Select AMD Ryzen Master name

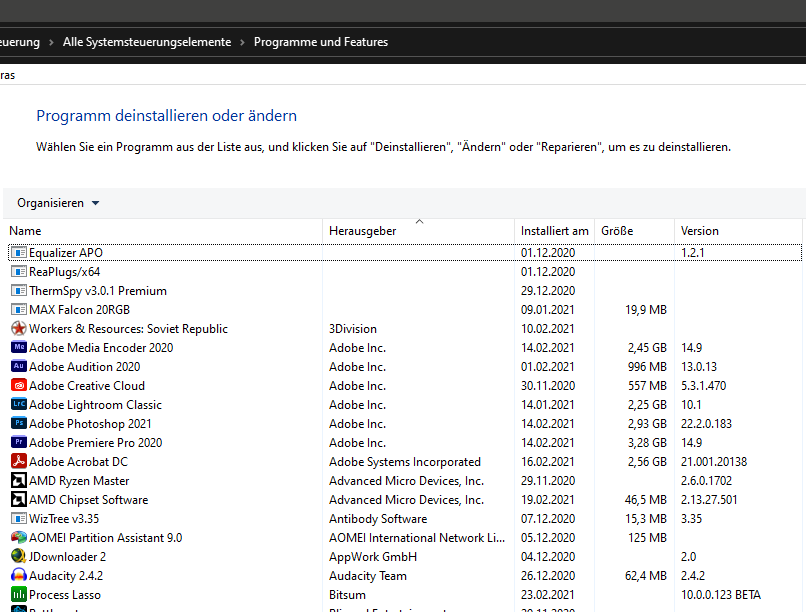pos(79,480)
